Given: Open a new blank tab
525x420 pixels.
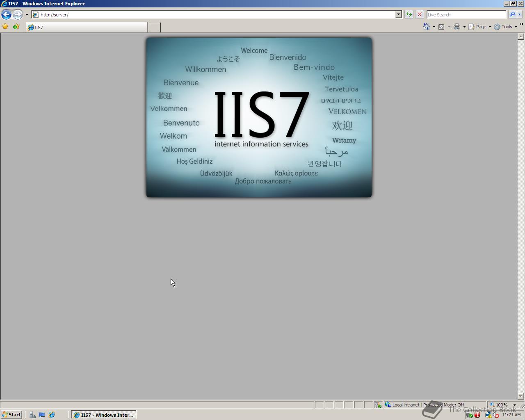Looking at the screenshot, I should (154, 27).
